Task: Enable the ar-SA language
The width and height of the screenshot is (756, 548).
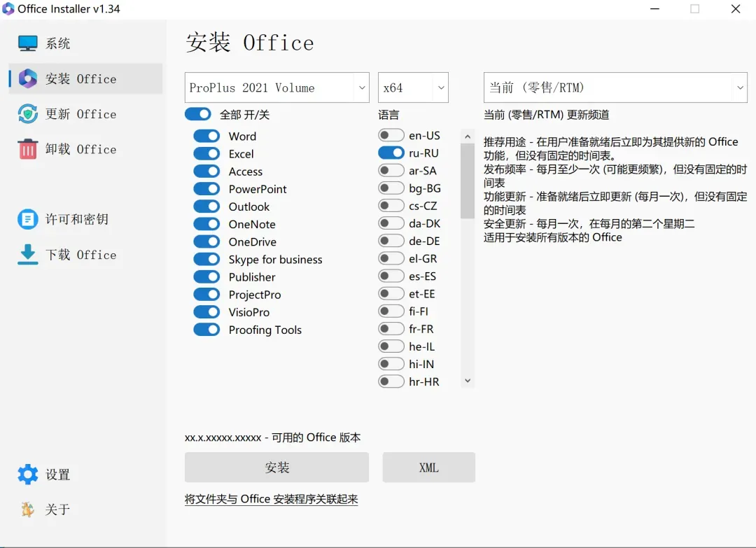Action: pos(391,171)
